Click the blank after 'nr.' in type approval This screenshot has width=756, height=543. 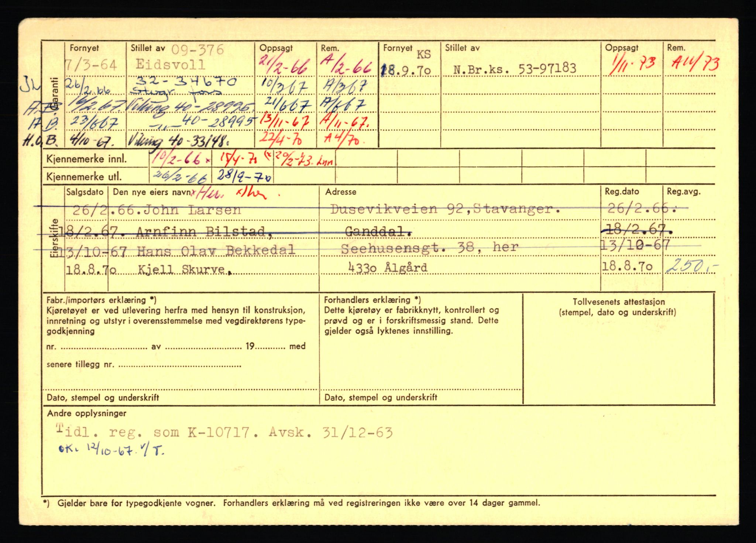click(x=103, y=347)
